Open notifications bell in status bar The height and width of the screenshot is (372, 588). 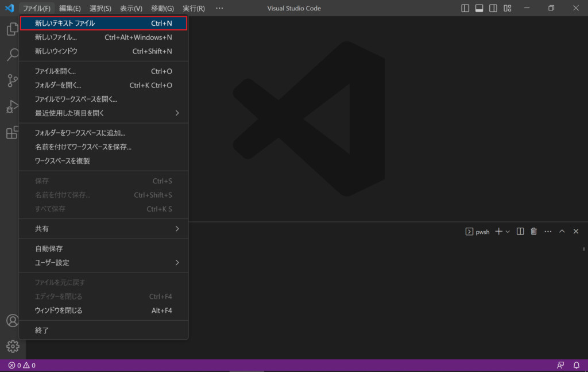pos(577,365)
